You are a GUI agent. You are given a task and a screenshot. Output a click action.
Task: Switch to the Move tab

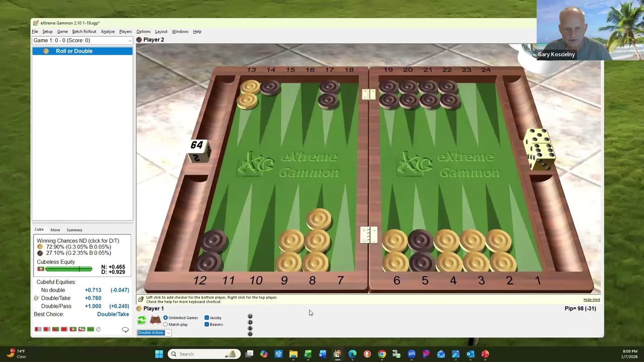click(x=55, y=230)
